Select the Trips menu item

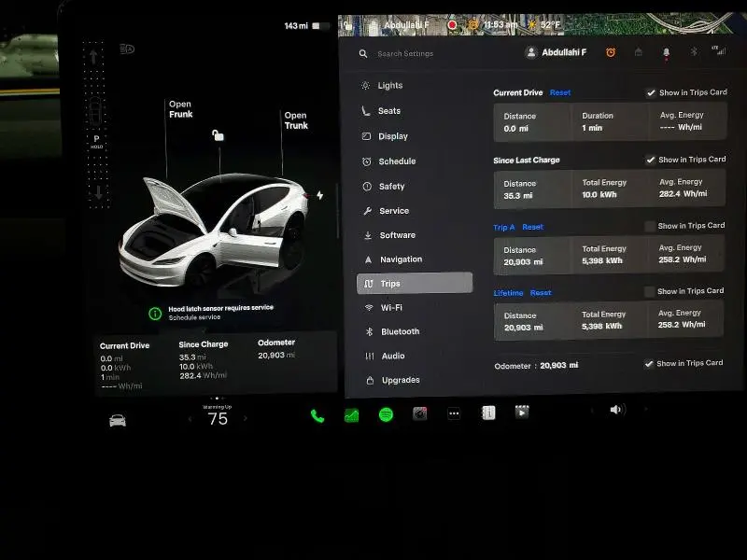415,284
